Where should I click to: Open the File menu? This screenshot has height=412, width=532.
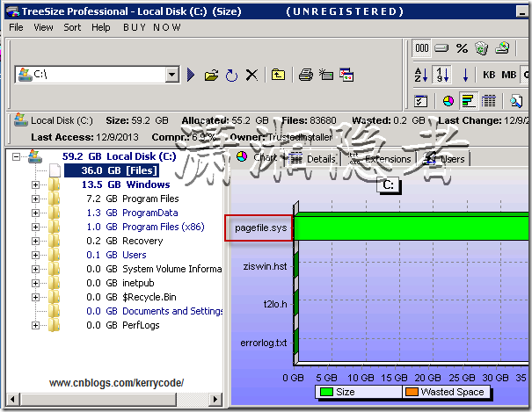16,27
